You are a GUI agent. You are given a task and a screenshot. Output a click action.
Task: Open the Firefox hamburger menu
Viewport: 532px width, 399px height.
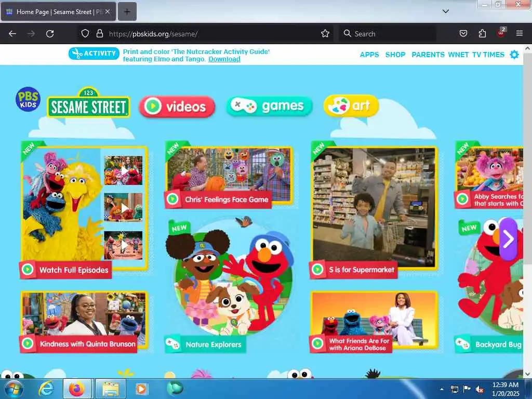(519, 34)
